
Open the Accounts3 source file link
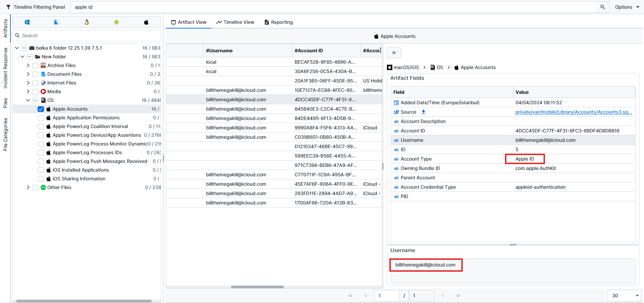coord(573,112)
